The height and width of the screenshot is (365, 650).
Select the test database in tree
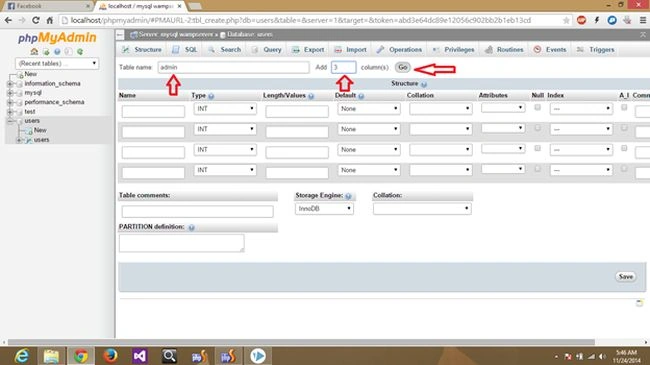point(29,112)
